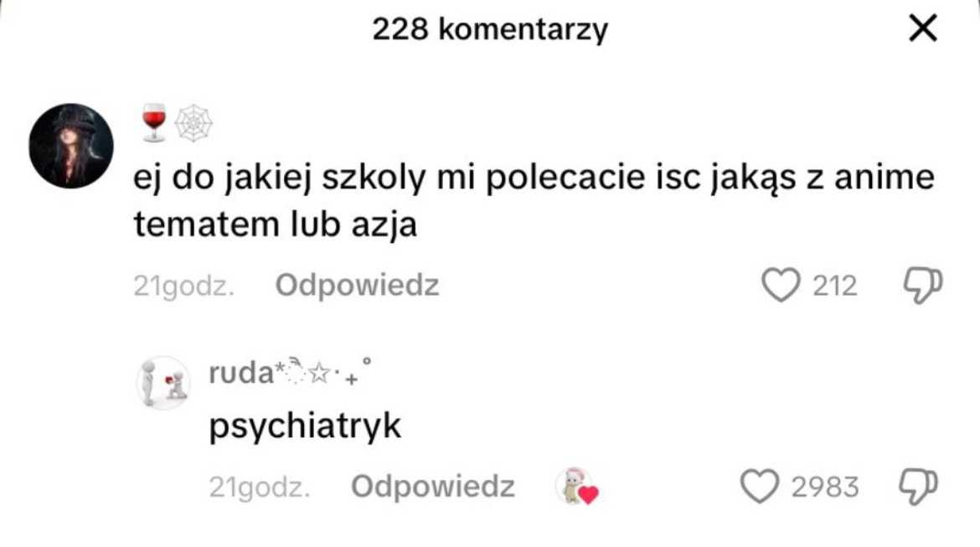Dislike the 'psychiatryk' reply
980x547 pixels.
pyautogui.click(x=919, y=487)
